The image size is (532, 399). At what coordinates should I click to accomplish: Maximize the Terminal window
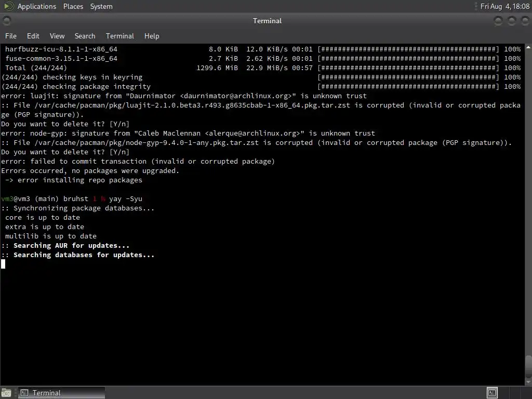pos(512,21)
